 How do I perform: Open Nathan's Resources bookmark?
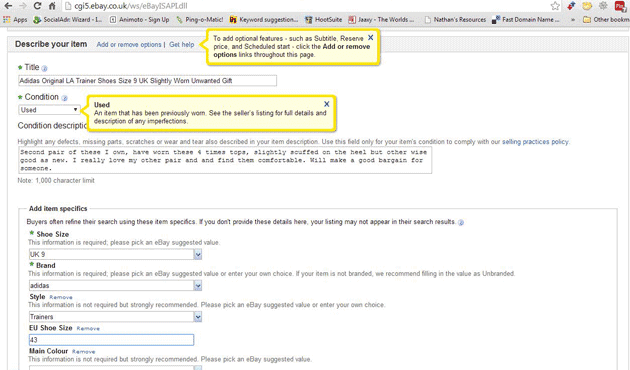point(455,19)
